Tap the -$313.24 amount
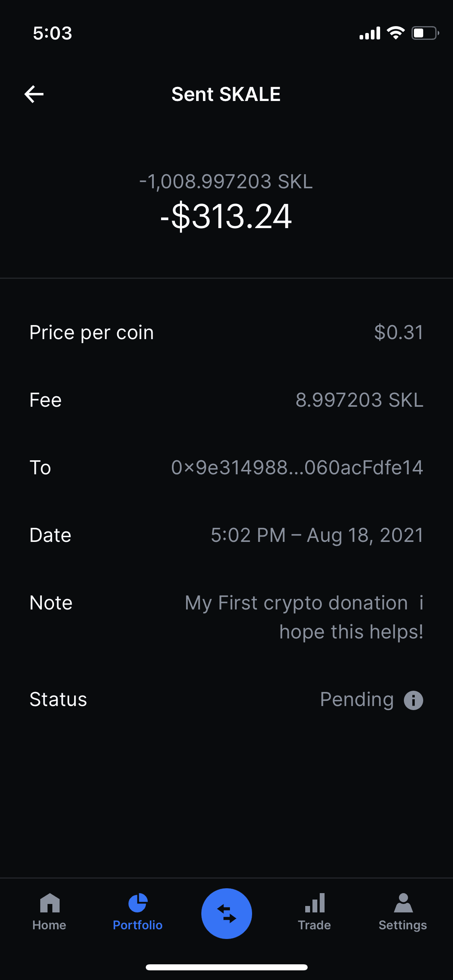 (226, 216)
